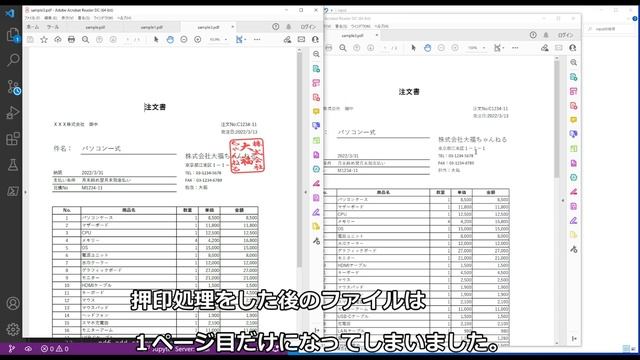
Task: Activate the Hand tool in left Acrobat window
Action: tap(170, 40)
